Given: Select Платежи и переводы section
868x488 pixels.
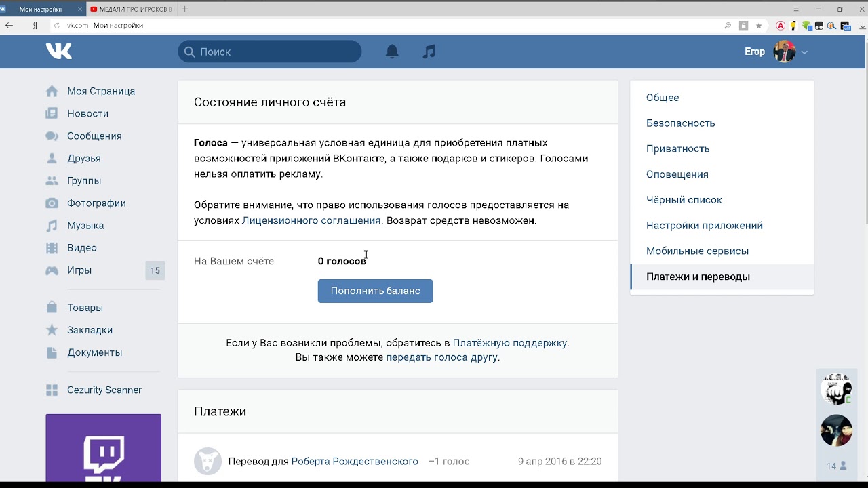Looking at the screenshot, I should (x=722, y=277).
